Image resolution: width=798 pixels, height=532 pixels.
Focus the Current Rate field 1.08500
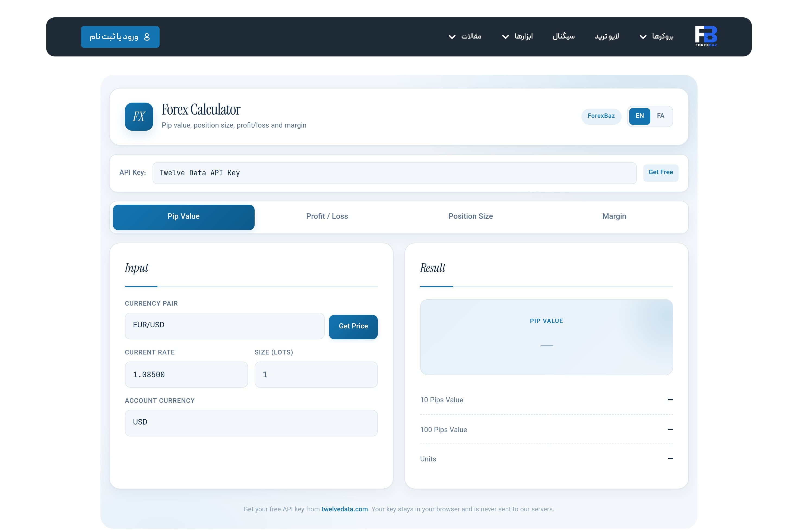(186, 375)
